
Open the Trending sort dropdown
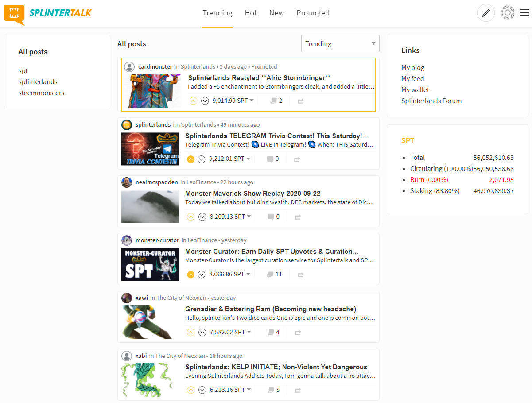click(x=340, y=43)
